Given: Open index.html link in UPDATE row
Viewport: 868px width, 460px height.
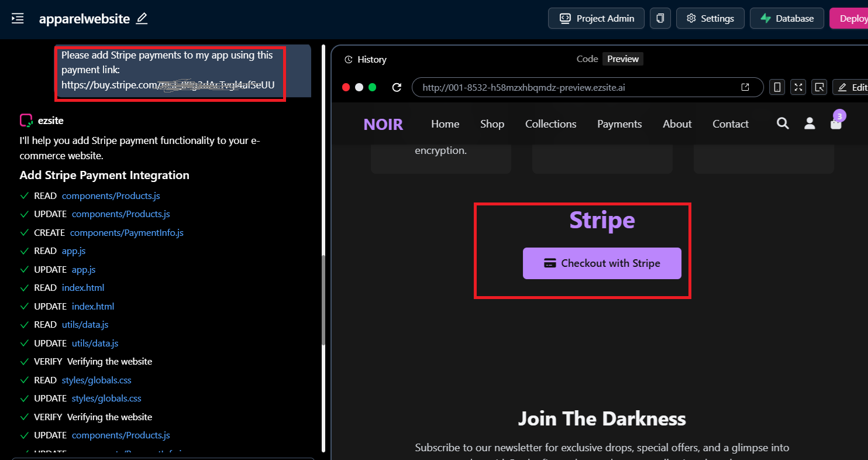Looking at the screenshot, I should tap(93, 306).
